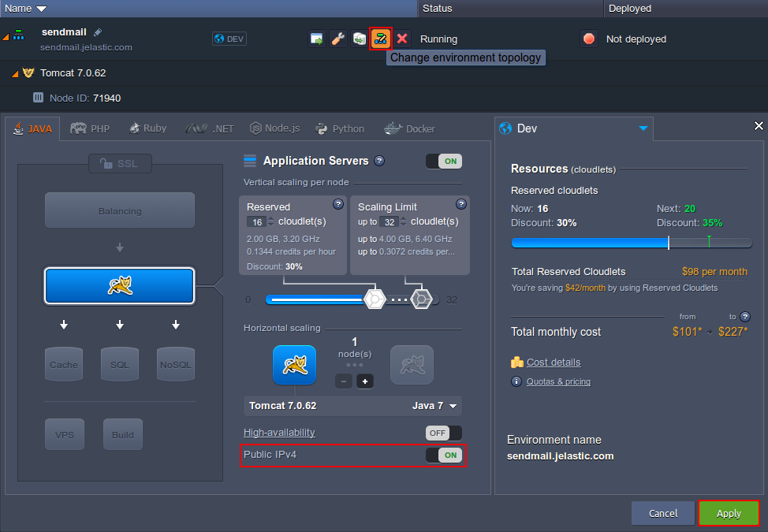Open the Java 7 version dropdown

(x=434, y=406)
